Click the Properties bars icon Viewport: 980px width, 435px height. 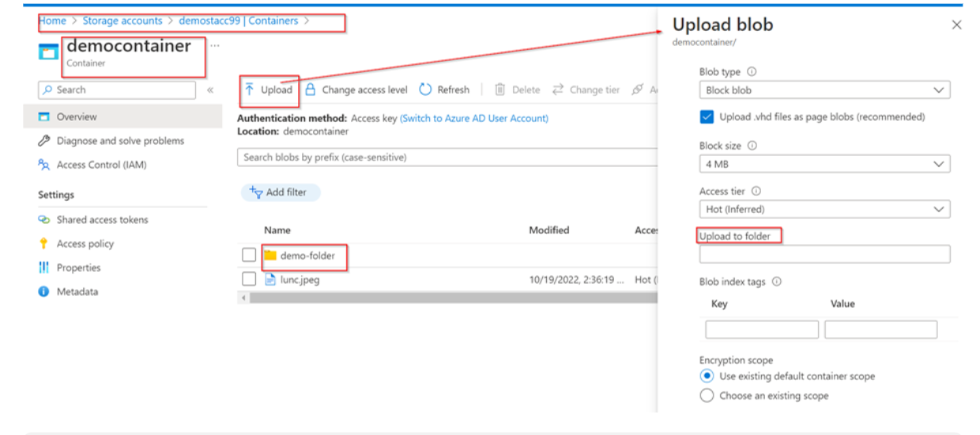coord(44,267)
